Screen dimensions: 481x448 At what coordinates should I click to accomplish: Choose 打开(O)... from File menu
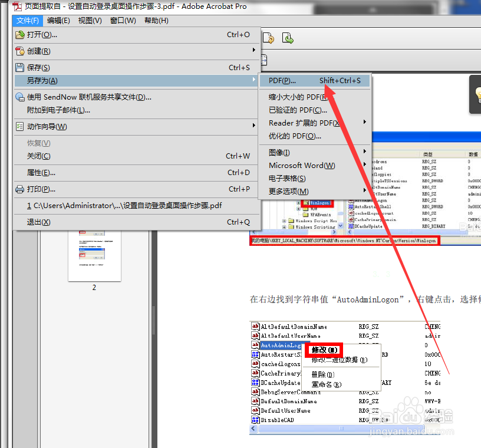click(137, 35)
